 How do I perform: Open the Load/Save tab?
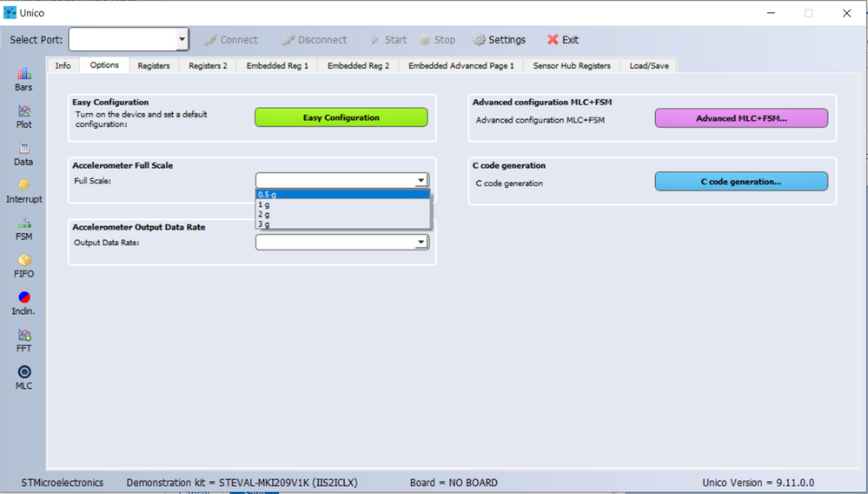649,65
